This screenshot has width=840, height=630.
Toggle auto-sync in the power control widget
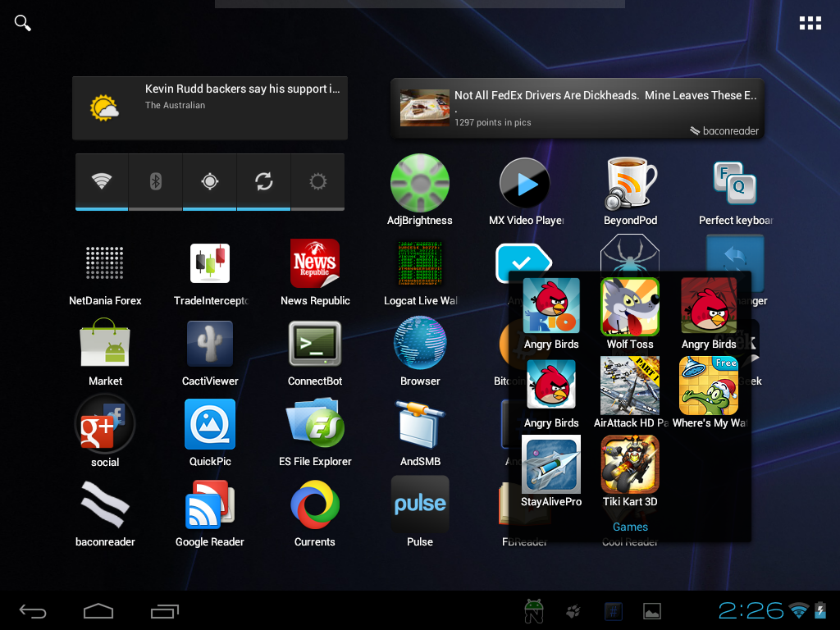(263, 182)
